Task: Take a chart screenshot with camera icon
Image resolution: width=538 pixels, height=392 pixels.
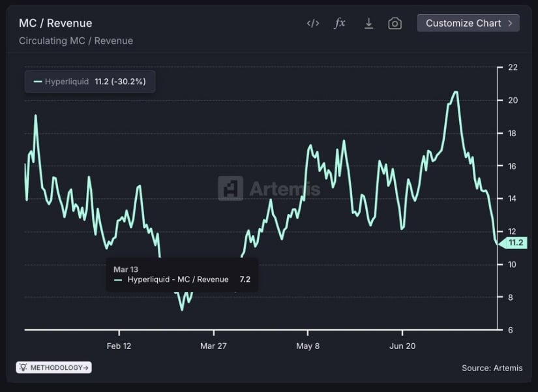Action: pos(395,23)
